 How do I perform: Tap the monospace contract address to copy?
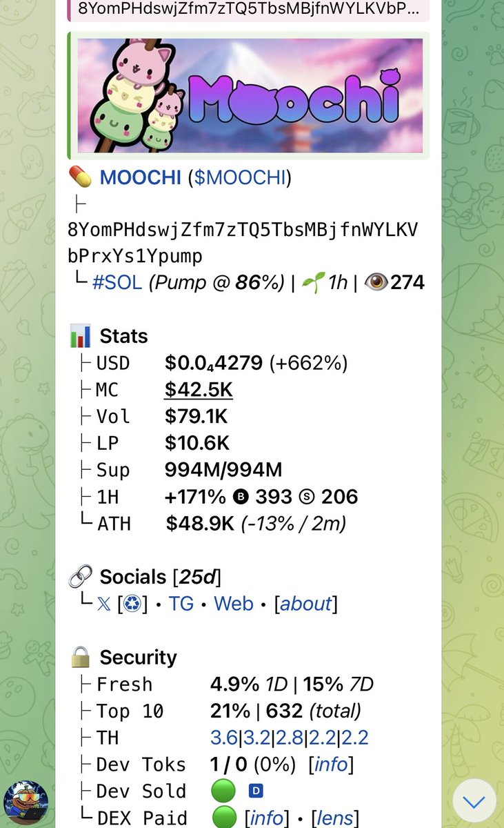point(243,242)
